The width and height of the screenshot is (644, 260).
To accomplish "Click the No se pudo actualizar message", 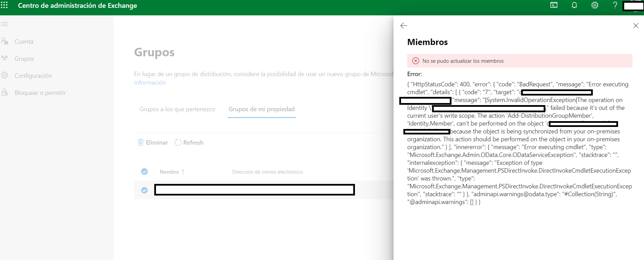I will pyautogui.click(x=463, y=61).
